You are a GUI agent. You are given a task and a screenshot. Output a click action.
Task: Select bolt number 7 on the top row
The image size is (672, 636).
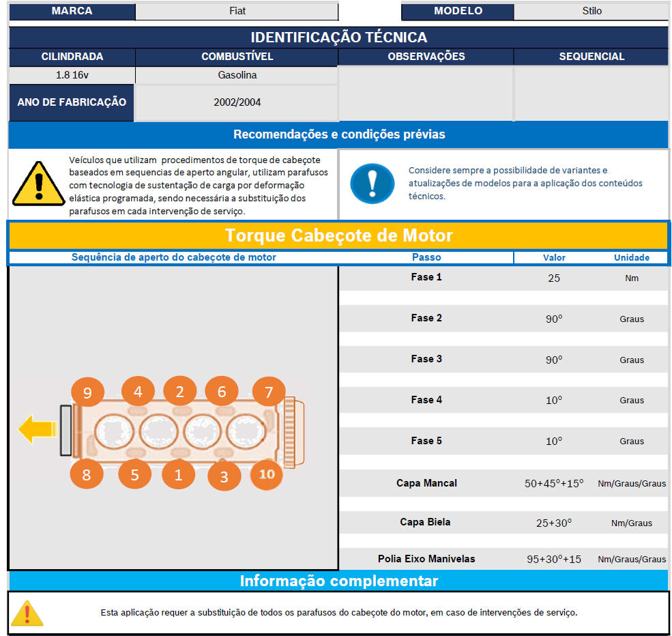269,392
